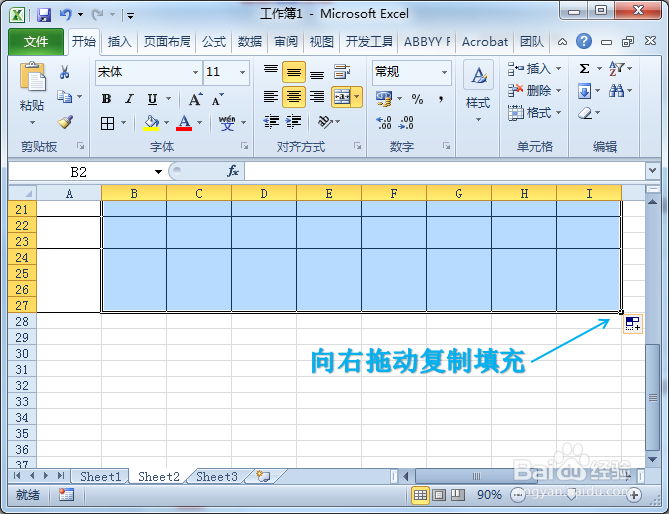Undo the last action with the quick access toolbar icon
Screen dimensions: 669x514
tap(65, 15)
